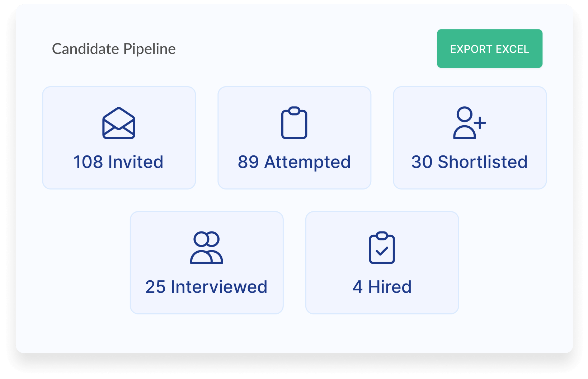
Task: Select the people Interviewed icon
Action: click(x=207, y=248)
